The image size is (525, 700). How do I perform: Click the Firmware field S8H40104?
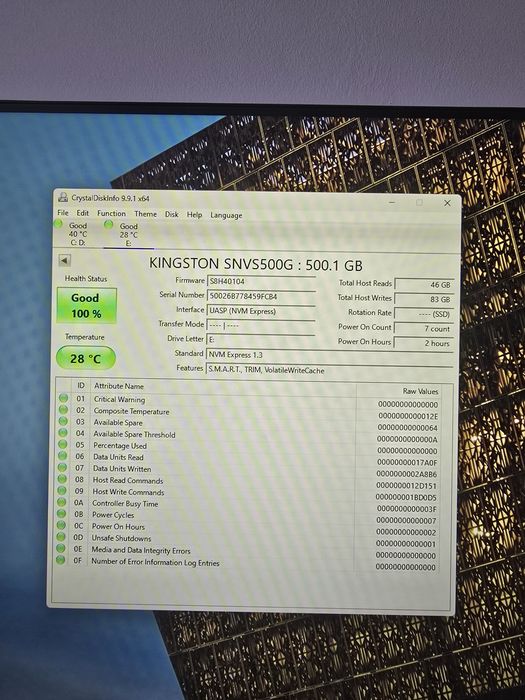pos(261,281)
